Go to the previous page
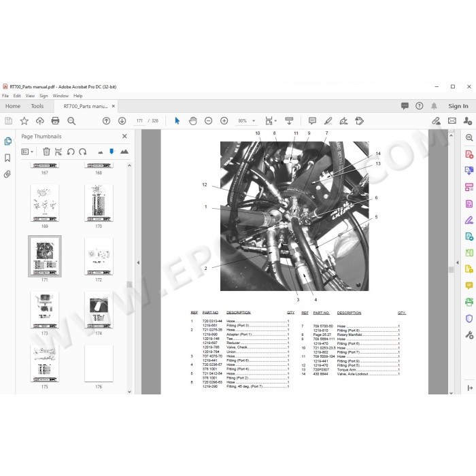Screen dimensions: 476x476 106,121
